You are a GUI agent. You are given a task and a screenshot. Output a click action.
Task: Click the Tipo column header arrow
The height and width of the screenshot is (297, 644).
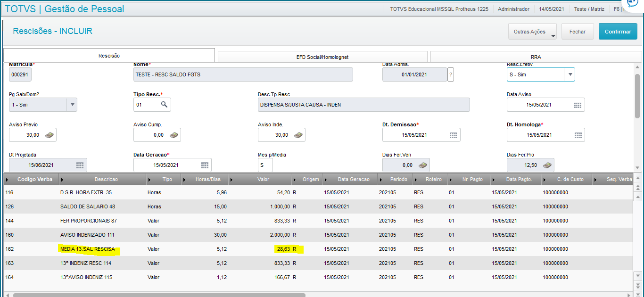150,180
